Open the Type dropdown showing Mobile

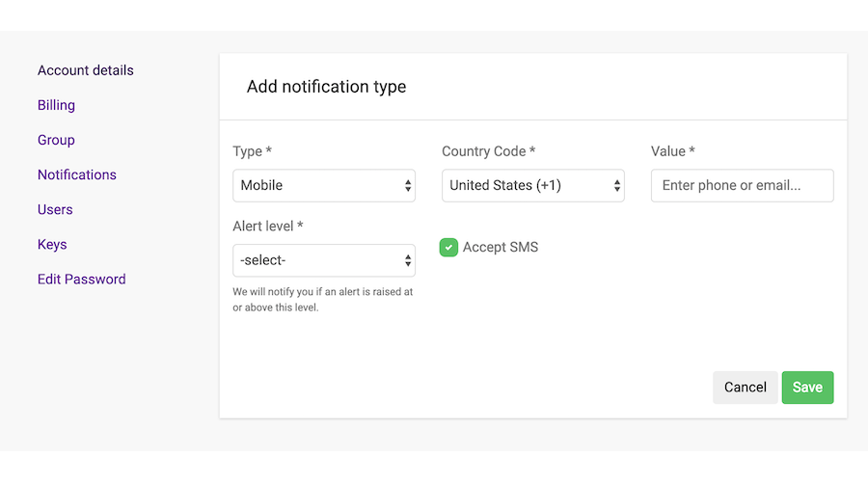tap(324, 185)
